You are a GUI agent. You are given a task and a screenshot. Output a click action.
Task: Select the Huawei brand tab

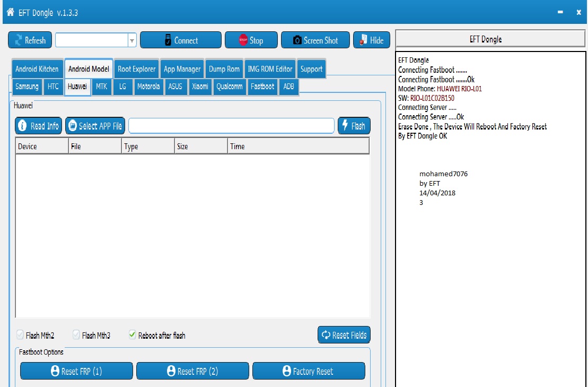coord(77,87)
